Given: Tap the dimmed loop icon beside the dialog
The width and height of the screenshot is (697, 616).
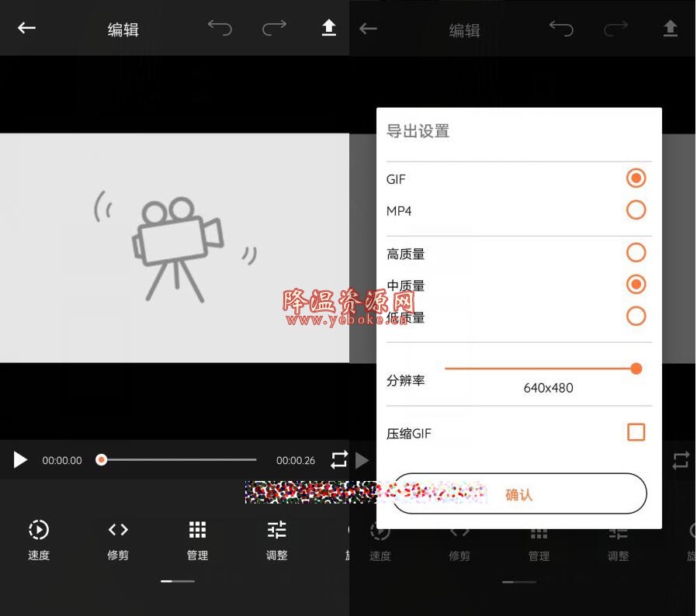Looking at the screenshot, I should pyautogui.click(x=681, y=460).
